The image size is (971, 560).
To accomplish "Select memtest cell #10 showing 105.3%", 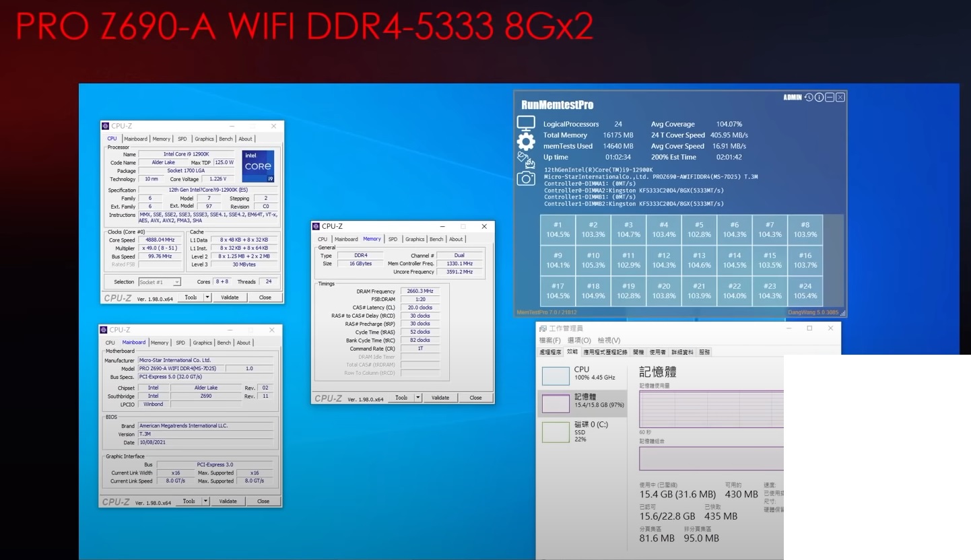I will tap(593, 260).
